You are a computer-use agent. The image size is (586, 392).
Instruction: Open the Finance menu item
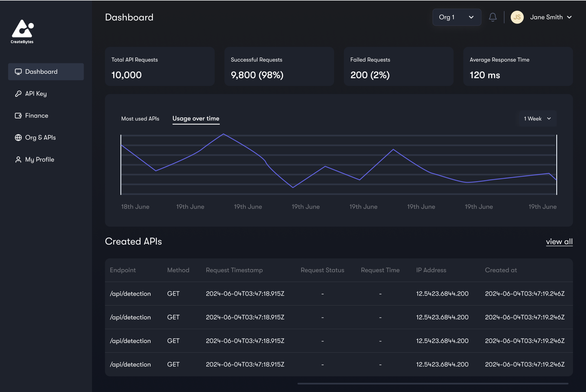[x=36, y=116]
